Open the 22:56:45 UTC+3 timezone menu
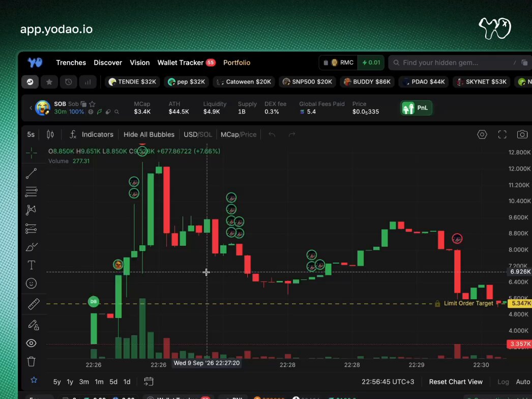This screenshot has width=532, height=399. click(388, 382)
